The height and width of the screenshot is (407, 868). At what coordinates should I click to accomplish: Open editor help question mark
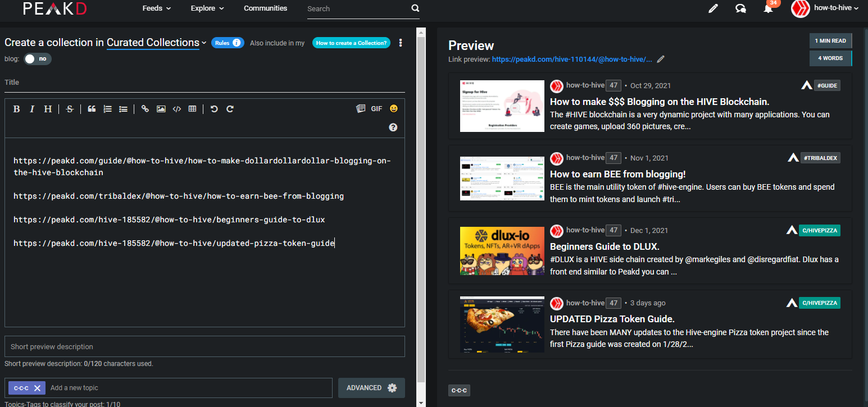tap(393, 127)
